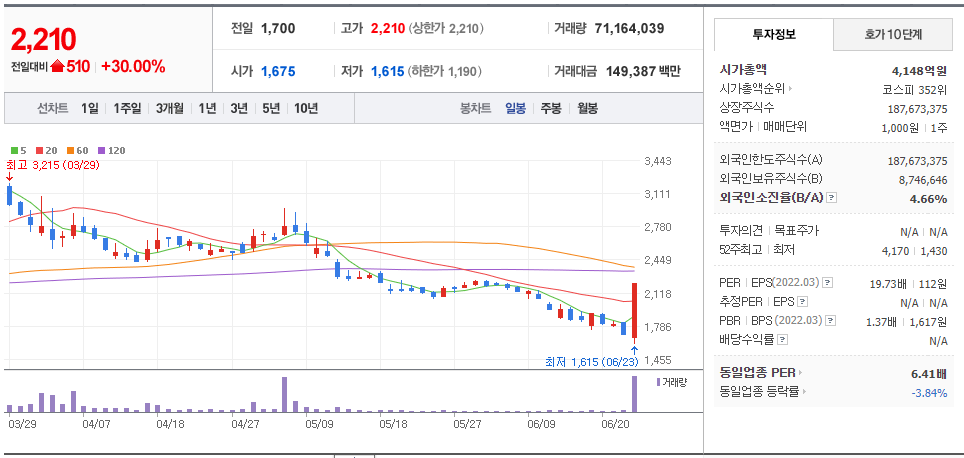Click the 하한가 1,190 text

(x=444, y=71)
